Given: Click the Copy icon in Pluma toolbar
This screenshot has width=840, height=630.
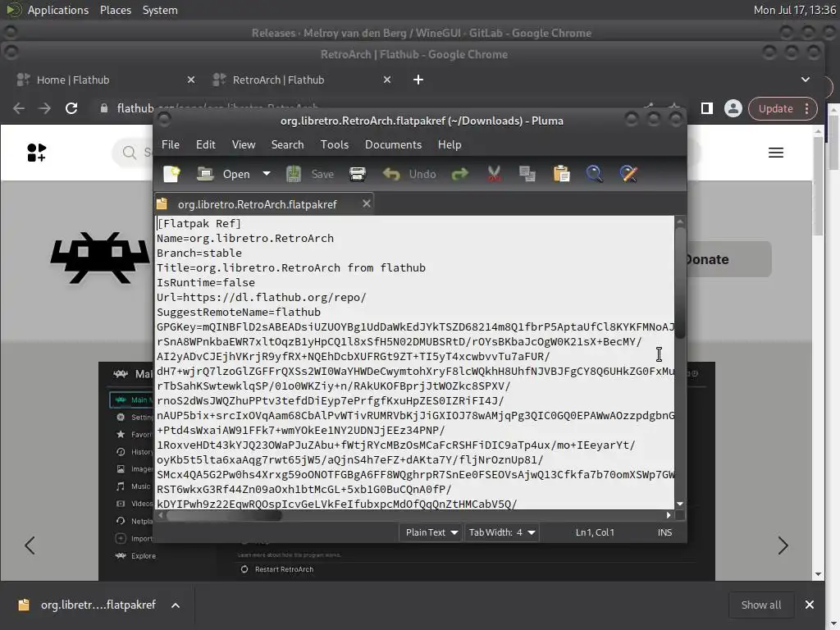Looking at the screenshot, I should (527, 174).
